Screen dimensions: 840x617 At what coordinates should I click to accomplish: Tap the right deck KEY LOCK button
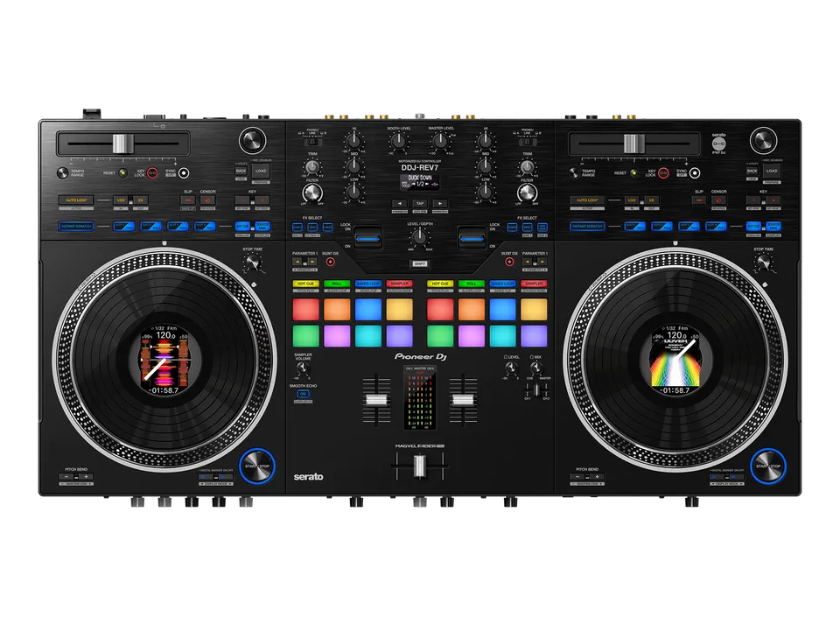(x=664, y=173)
